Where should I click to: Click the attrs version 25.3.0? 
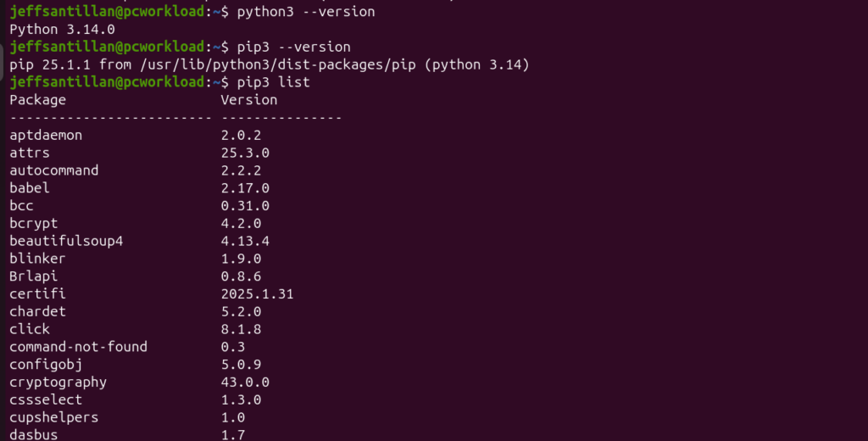[x=245, y=153]
